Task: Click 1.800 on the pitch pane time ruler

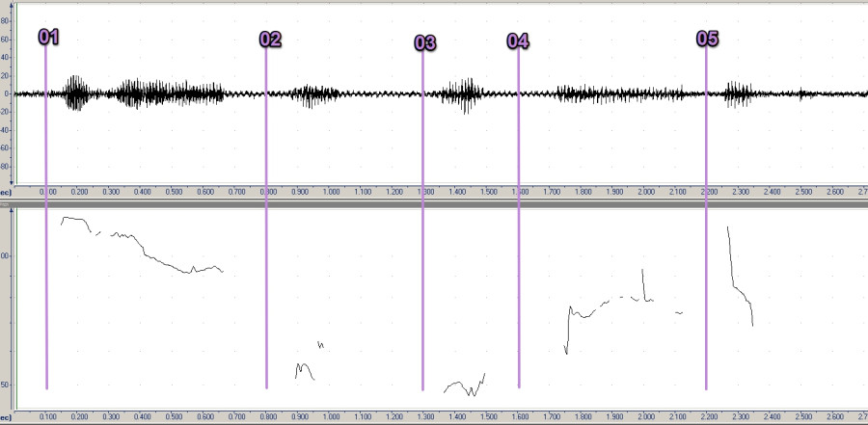Action: tap(583, 416)
